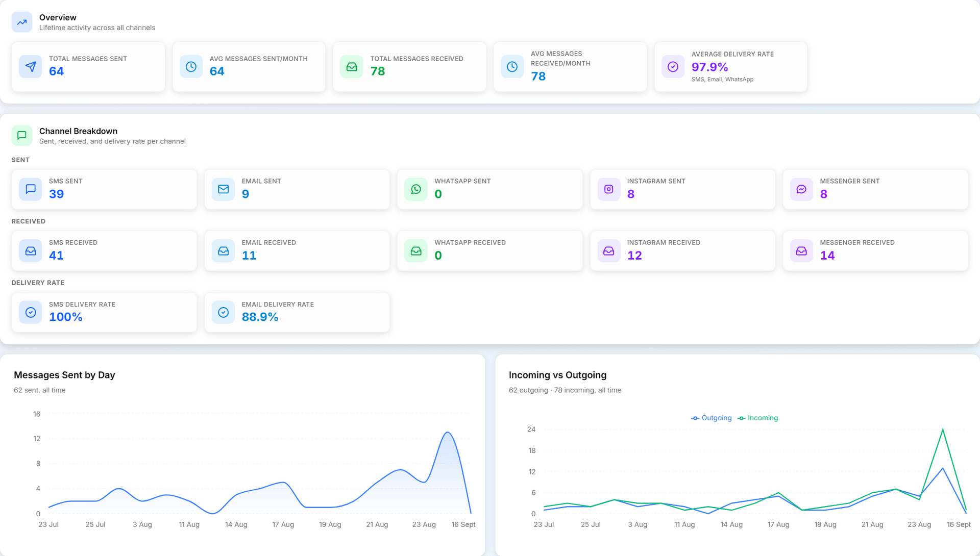Click the Email Received inbox icon

tap(223, 251)
